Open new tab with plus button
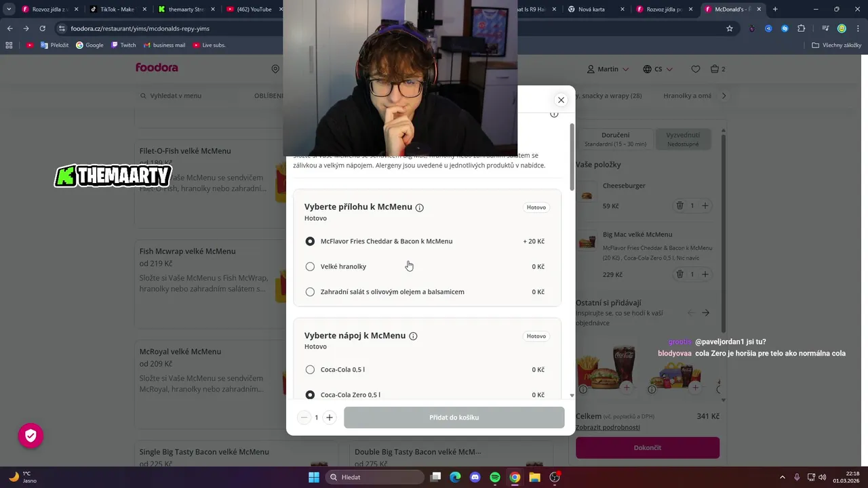 (x=775, y=9)
